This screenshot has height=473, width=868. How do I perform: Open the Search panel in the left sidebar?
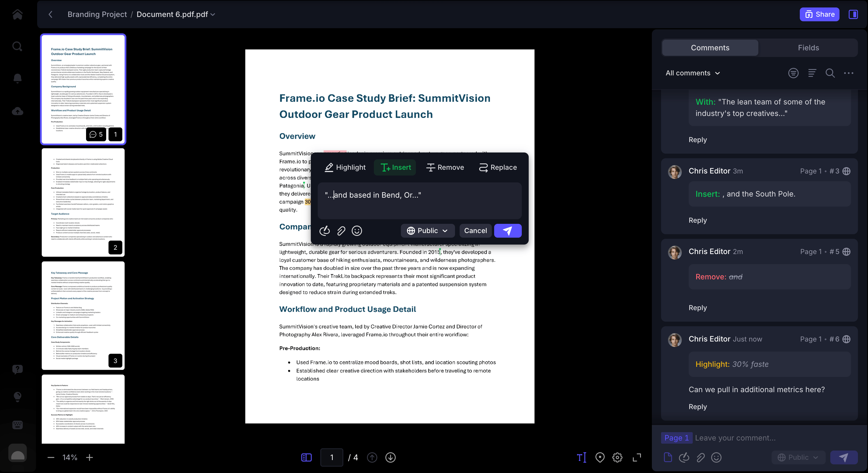(17, 46)
